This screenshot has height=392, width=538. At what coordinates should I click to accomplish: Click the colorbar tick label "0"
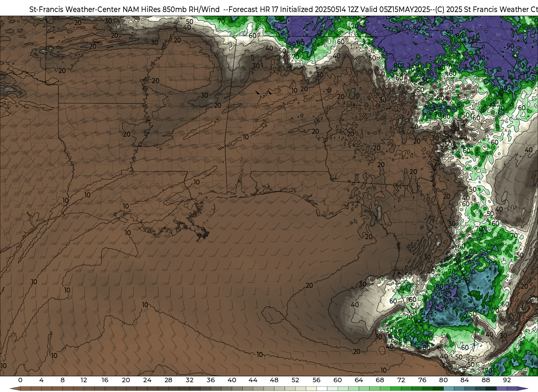20,380
